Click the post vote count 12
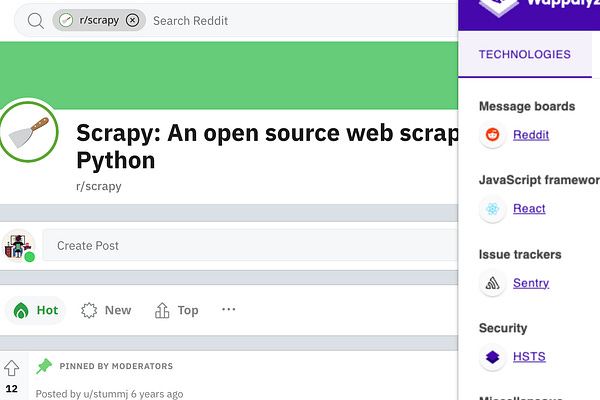The image size is (600, 400). (x=11, y=389)
